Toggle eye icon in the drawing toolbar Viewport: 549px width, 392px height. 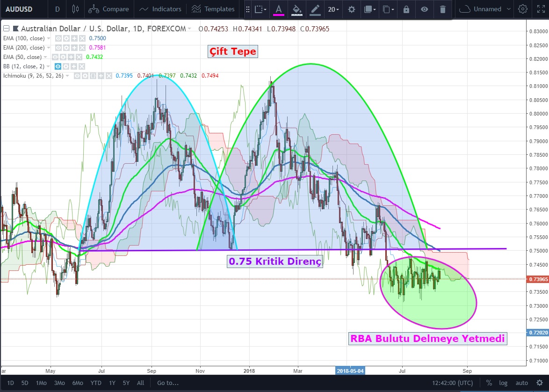click(x=424, y=9)
